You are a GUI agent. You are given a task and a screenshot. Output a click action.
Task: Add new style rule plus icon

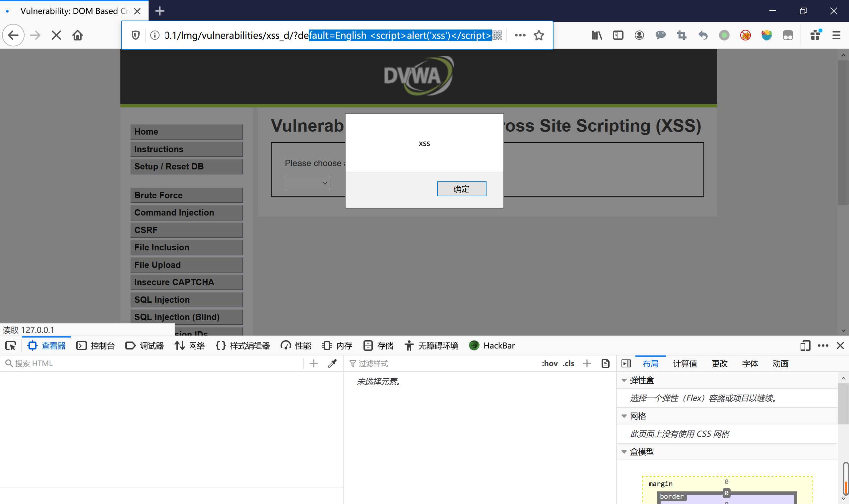(587, 363)
